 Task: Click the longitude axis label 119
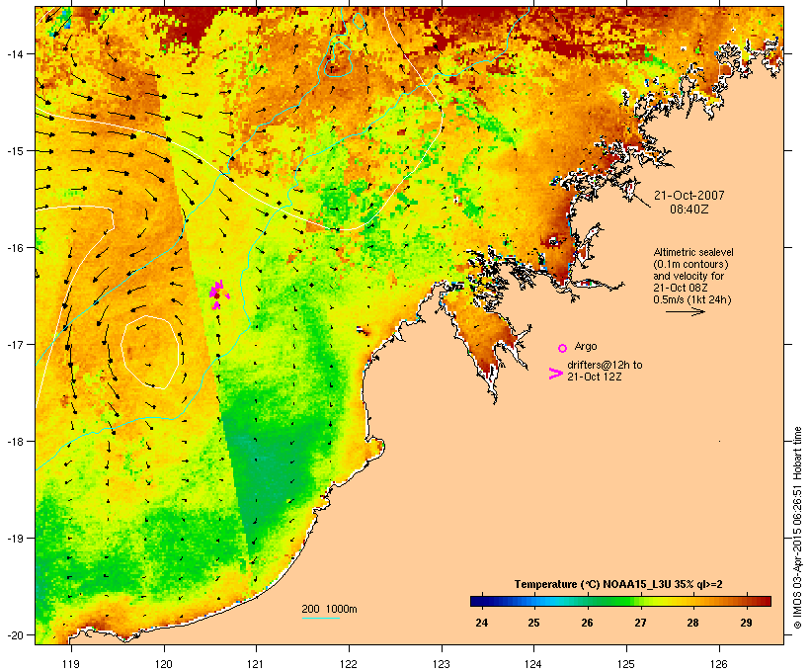[x=71, y=664]
